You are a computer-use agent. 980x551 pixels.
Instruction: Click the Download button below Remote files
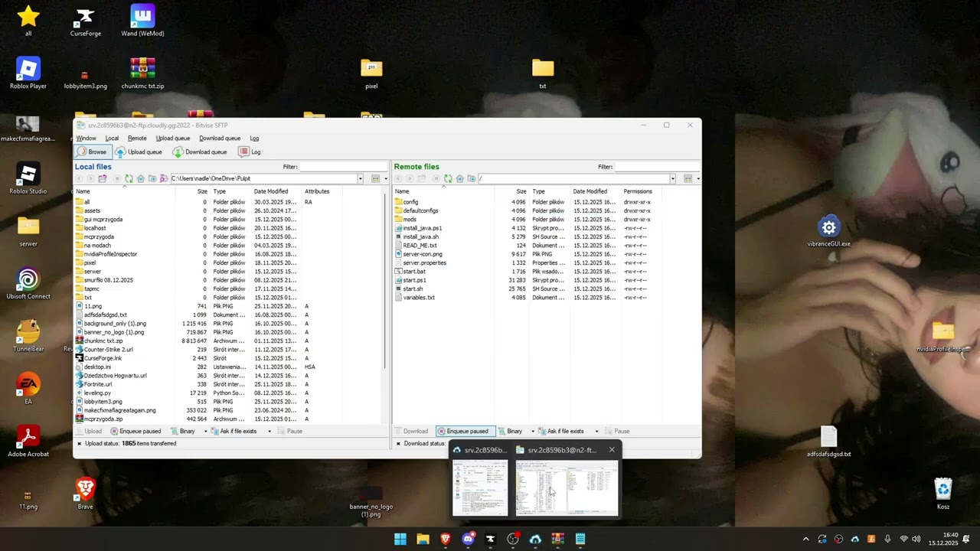pyautogui.click(x=410, y=431)
